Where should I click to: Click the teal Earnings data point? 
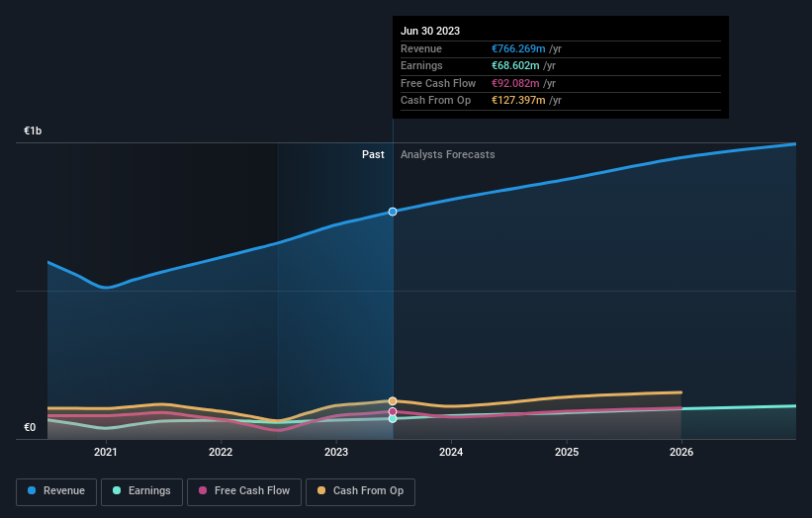coord(393,418)
